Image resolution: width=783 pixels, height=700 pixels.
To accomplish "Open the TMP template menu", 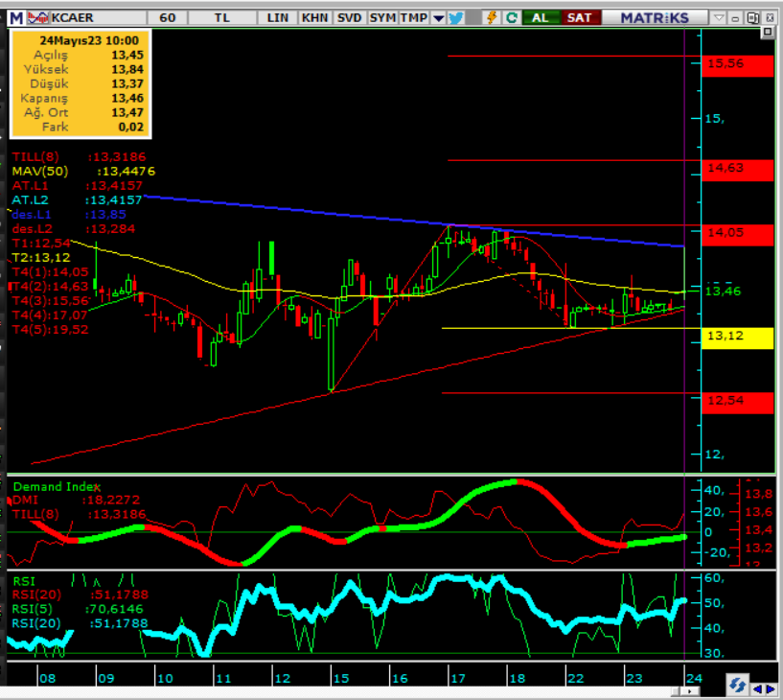I will 414,18.
